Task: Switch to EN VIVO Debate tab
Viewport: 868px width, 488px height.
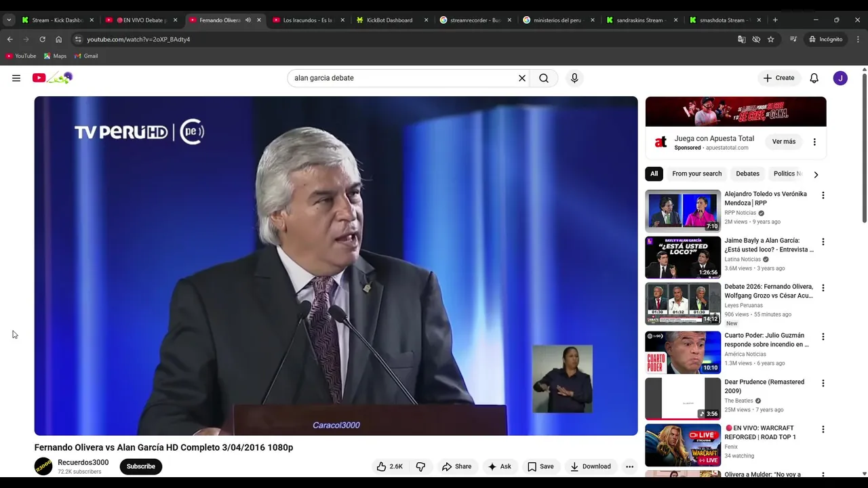Action: coord(141,20)
